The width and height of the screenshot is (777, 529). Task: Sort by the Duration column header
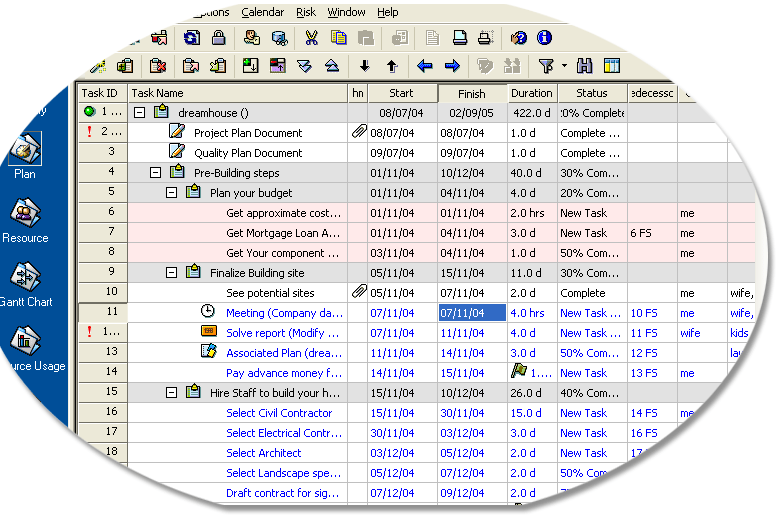coord(532,93)
